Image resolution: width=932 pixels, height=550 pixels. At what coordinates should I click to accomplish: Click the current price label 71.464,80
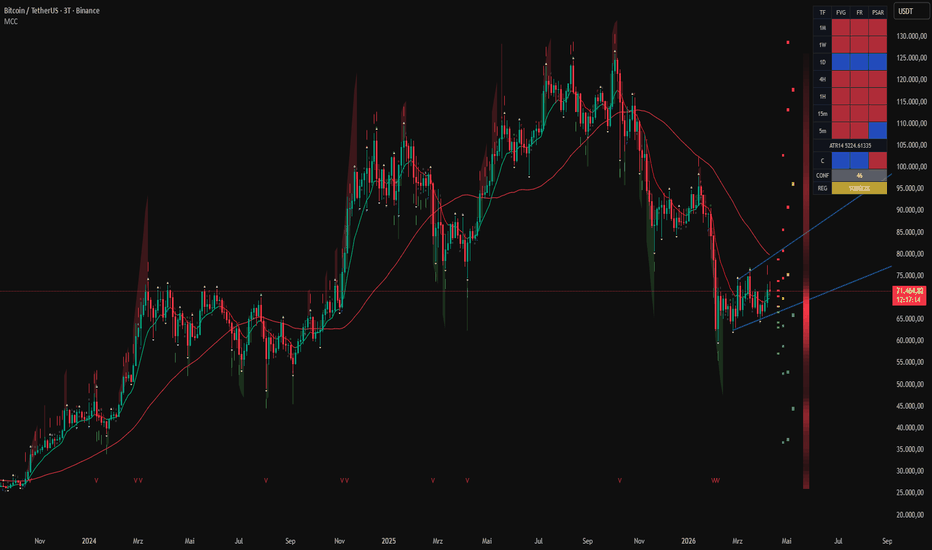pos(909,291)
